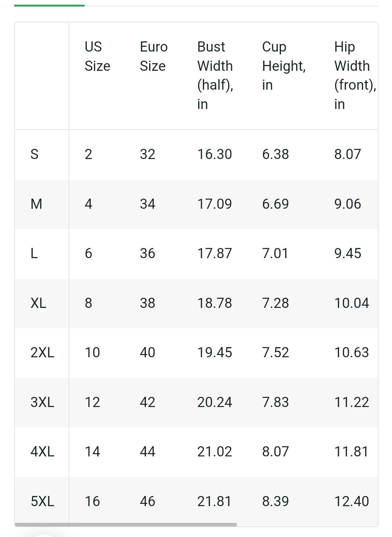Select the 3XL size row label
The height and width of the screenshot is (537, 392).
point(42,402)
